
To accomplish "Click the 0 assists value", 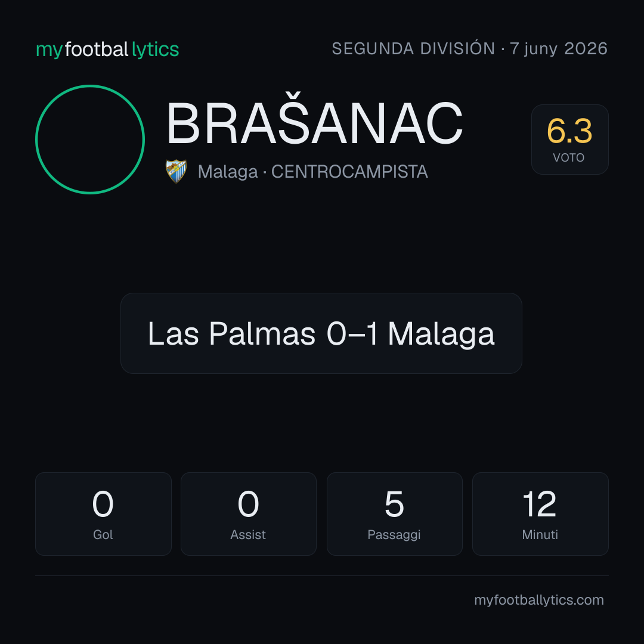I will tap(248, 504).
